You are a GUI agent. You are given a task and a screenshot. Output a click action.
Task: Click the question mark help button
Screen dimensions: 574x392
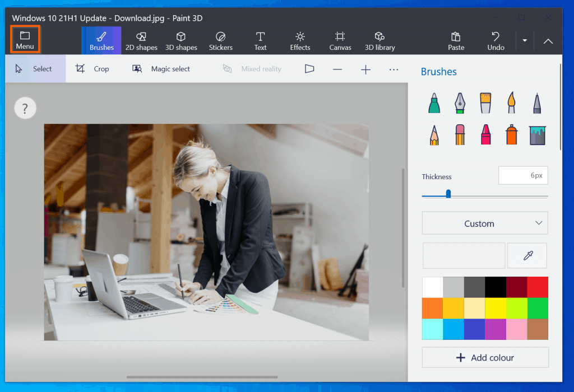pyautogui.click(x=25, y=108)
